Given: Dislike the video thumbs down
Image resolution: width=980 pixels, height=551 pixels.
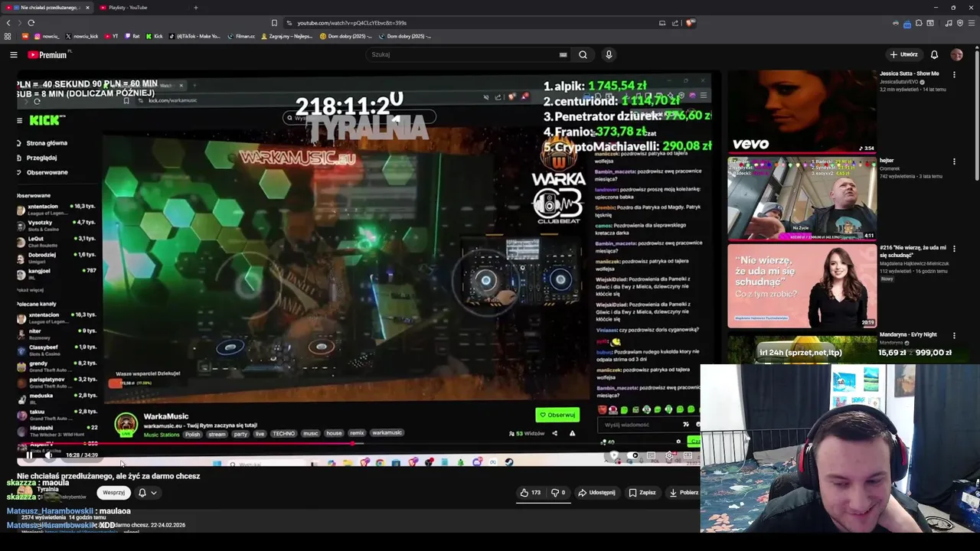Looking at the screenshot, I should tap(559, 493).
